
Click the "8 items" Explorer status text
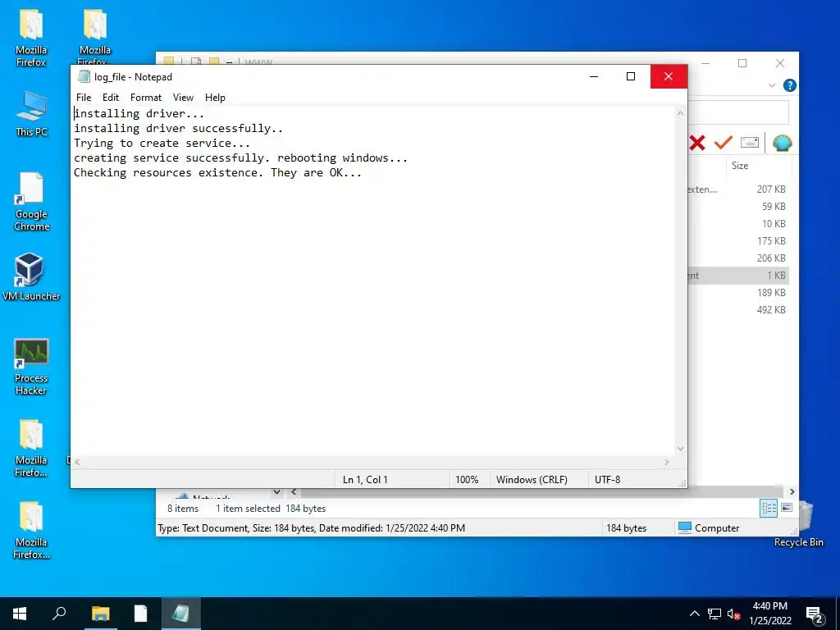point(183,509)
